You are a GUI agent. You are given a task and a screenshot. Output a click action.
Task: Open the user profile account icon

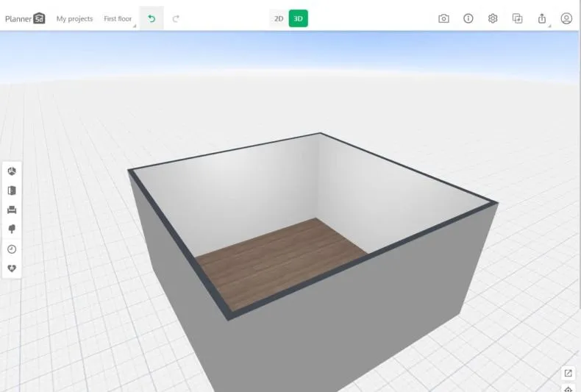pos(566,18)
